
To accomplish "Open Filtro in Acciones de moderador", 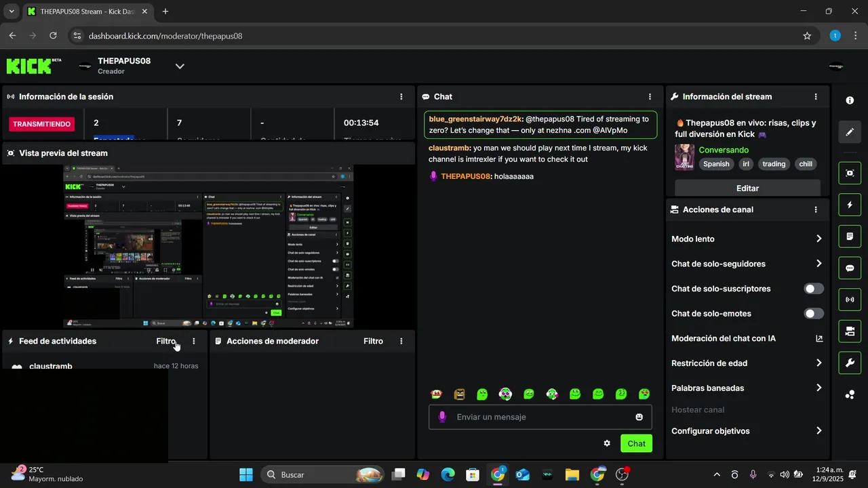I will click(x=373, y=342).
